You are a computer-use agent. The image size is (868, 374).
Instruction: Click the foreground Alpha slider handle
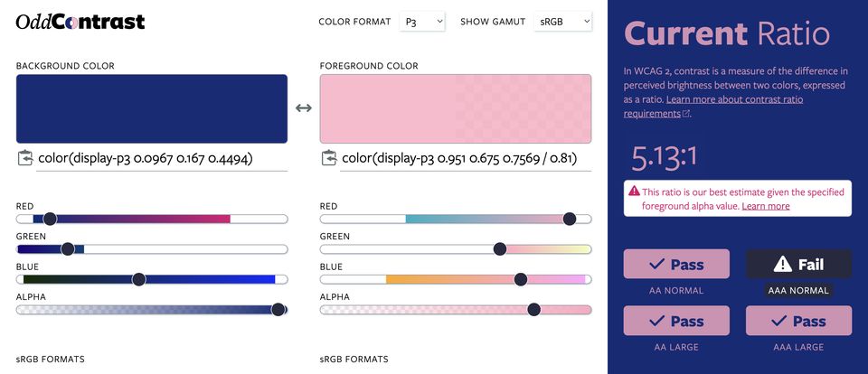pyautogui.click(x=533, y=310)
